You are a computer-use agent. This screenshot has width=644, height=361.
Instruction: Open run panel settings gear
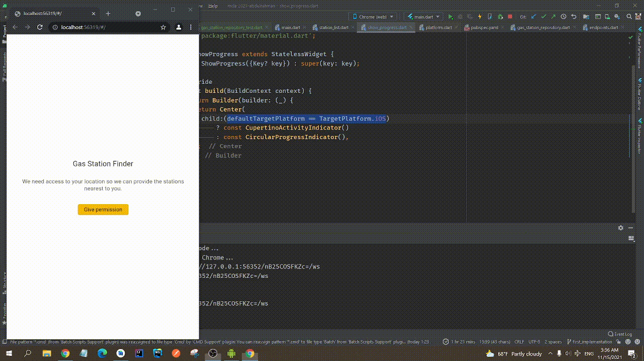pyautogui.click(x=621, y=228)
